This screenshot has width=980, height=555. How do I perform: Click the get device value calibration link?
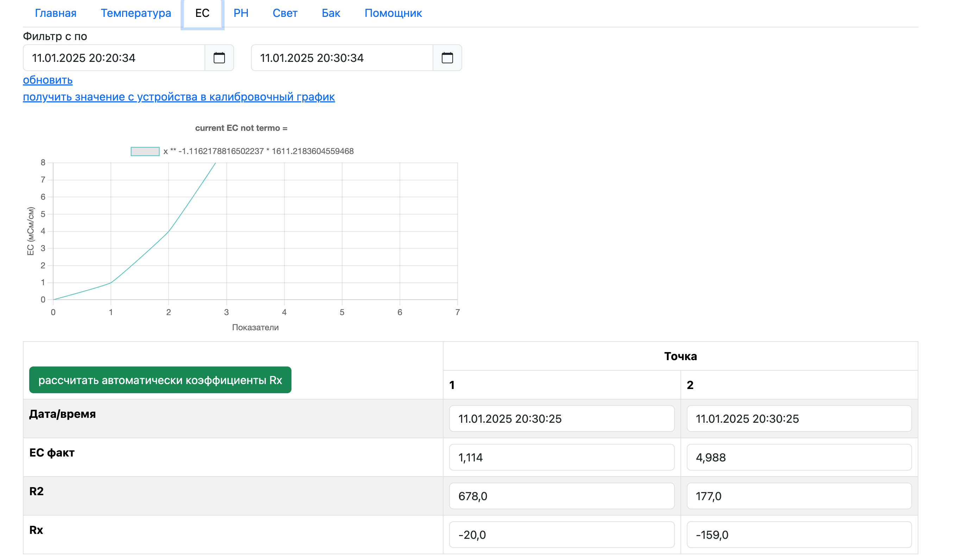pyautogui.click(x=178, y=97)
